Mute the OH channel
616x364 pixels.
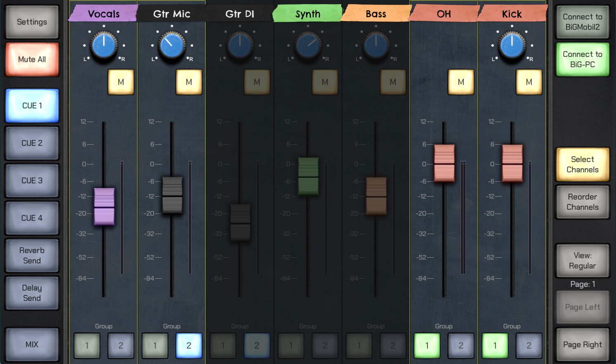(x=461, y=82)
